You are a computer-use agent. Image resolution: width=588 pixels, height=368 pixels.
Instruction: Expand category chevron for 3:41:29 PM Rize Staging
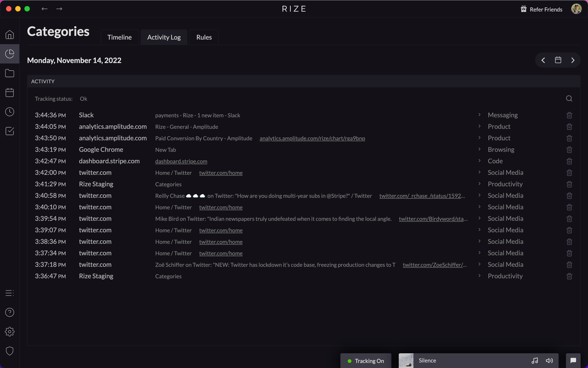479,184
